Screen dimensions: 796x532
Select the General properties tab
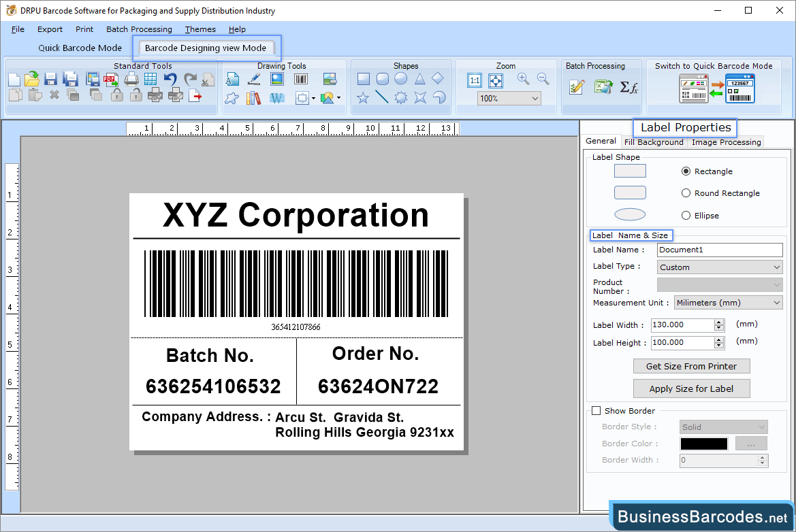click(x=601, y=141)
